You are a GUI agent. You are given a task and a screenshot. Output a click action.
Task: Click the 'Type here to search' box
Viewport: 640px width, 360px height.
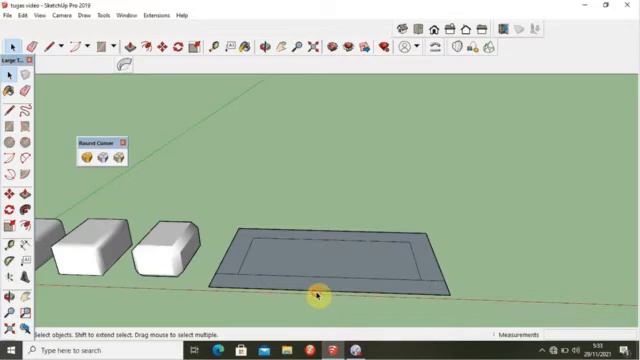click(103, 350)
